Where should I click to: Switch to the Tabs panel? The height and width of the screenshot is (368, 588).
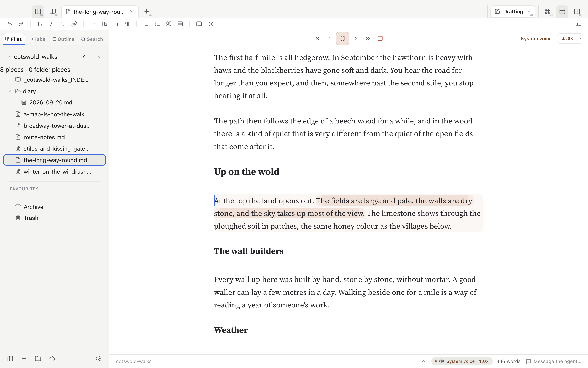37,39
